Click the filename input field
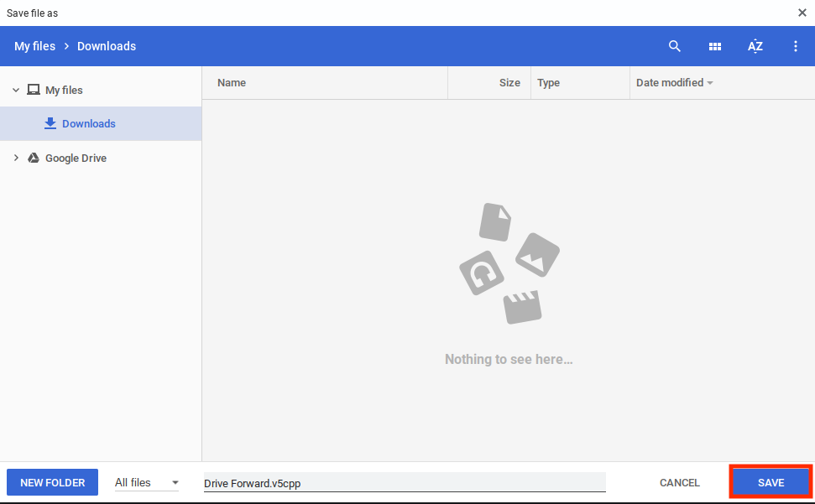 (403, 482)
